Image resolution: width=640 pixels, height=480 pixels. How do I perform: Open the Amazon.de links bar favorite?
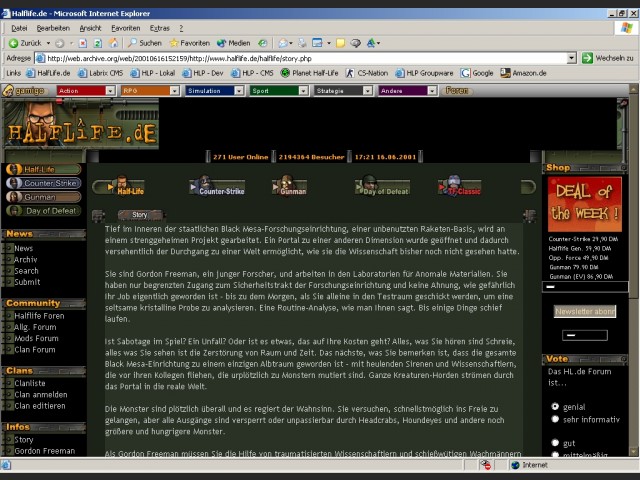[523, 73]
